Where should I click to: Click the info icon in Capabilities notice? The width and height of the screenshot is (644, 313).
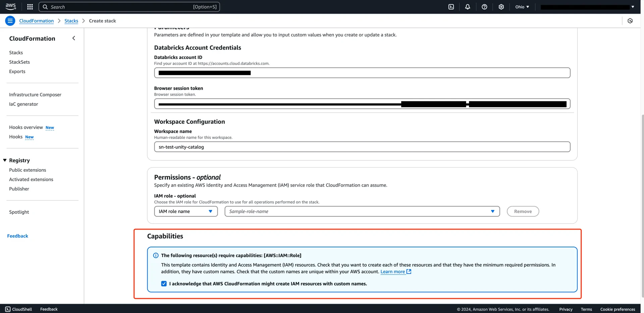(x=156, y=256)
